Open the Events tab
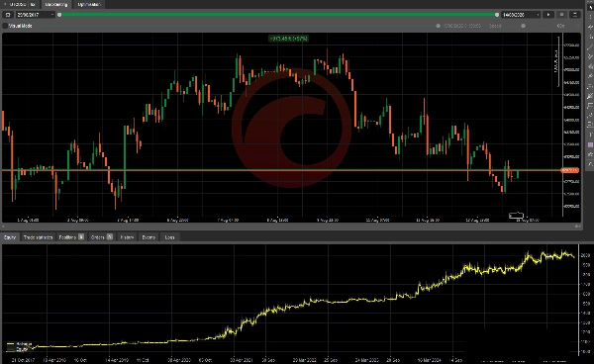 click(x=148, y=237)
